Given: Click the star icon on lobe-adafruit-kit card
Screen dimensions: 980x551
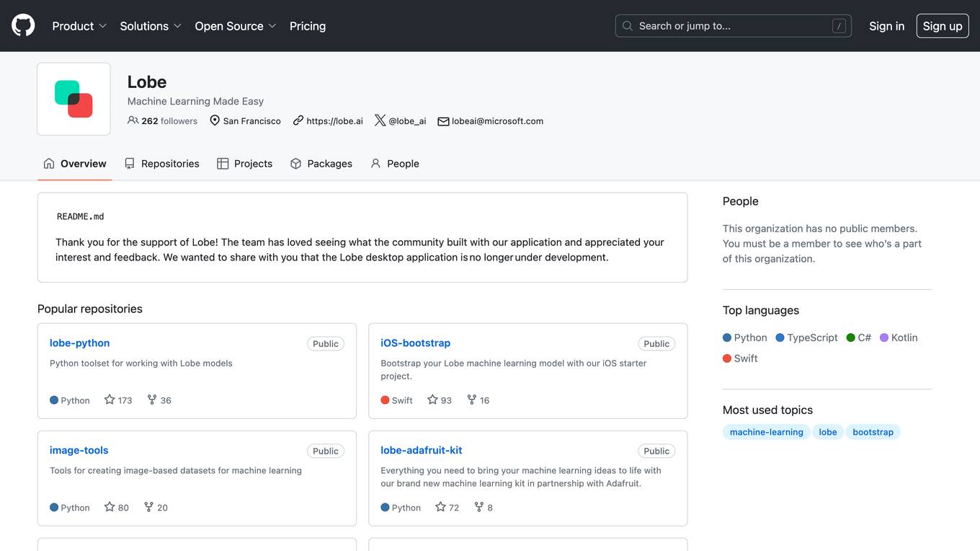Looking at the screenshot, I should (x=440, y=507).
